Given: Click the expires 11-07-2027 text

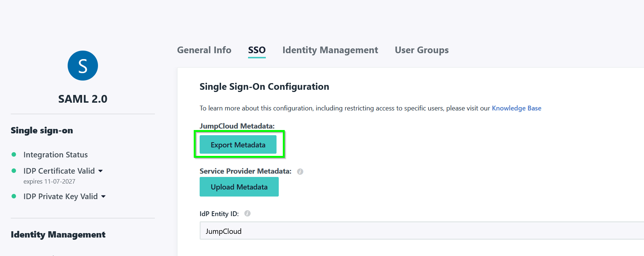Looking at the screenshot, I should (49, 181).
